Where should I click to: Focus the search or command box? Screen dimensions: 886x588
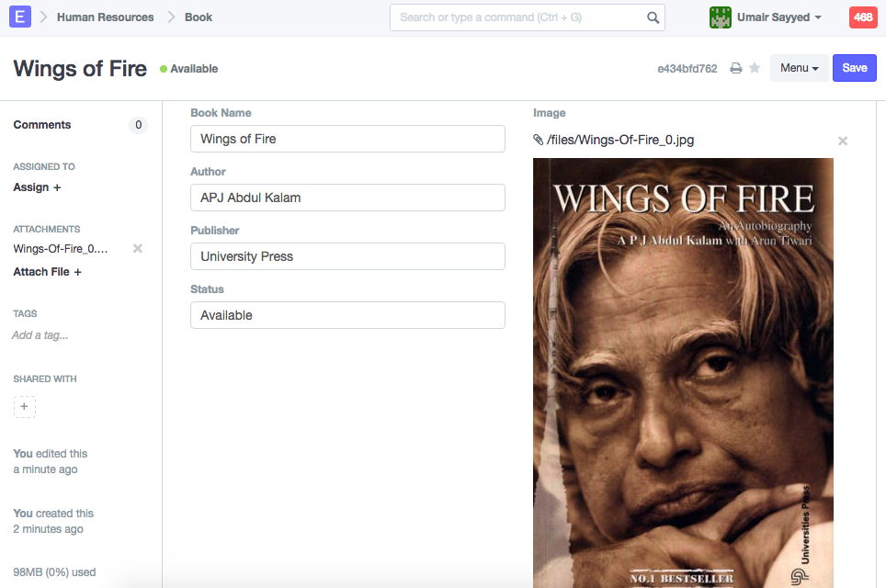[x=528, y=17]
